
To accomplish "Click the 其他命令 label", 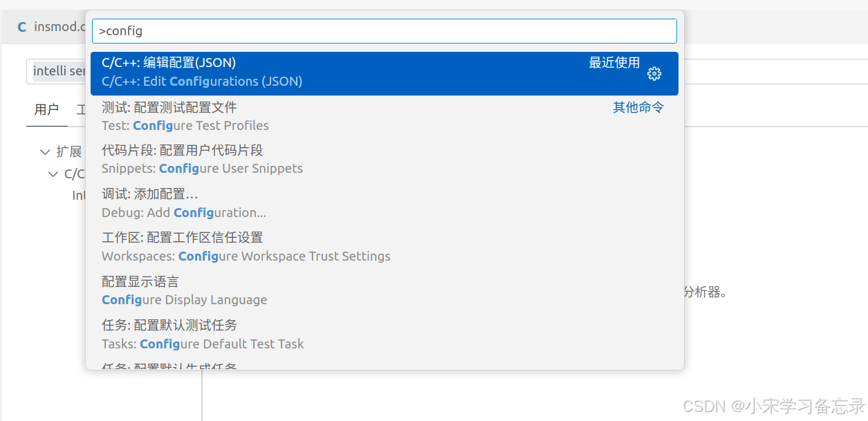I will click(638, 107).
